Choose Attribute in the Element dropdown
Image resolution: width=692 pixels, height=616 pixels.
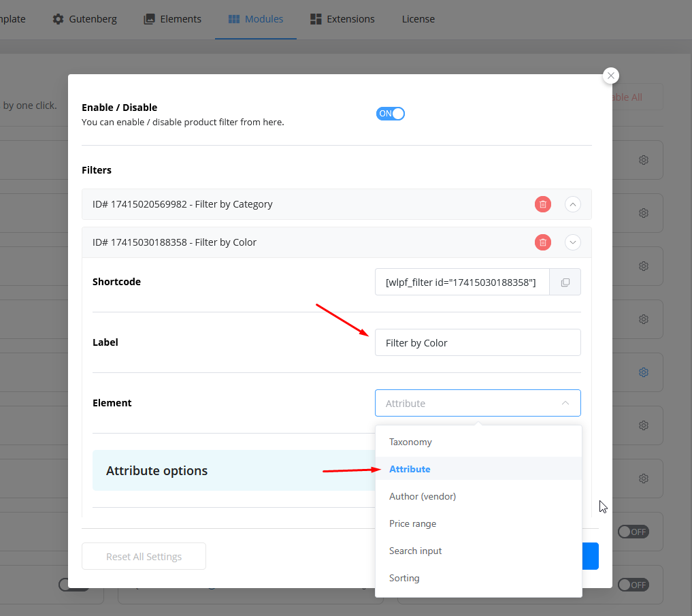click(x=410, y=469)
